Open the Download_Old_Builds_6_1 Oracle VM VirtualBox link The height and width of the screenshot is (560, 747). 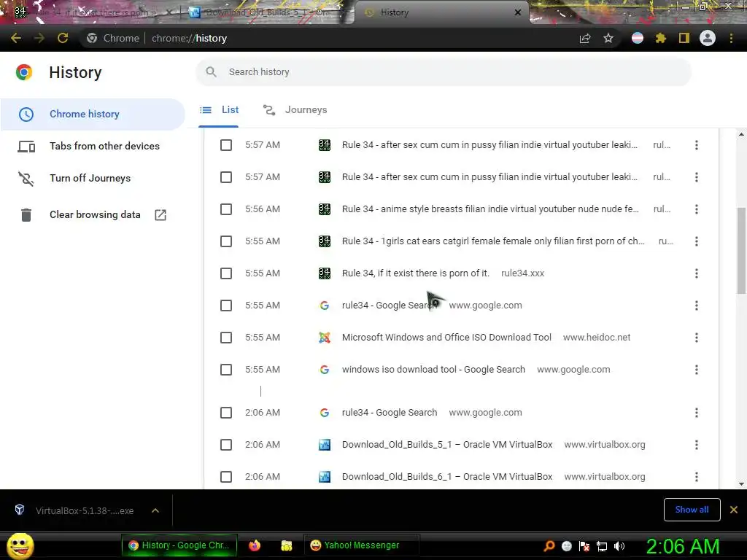coord(447,477)
